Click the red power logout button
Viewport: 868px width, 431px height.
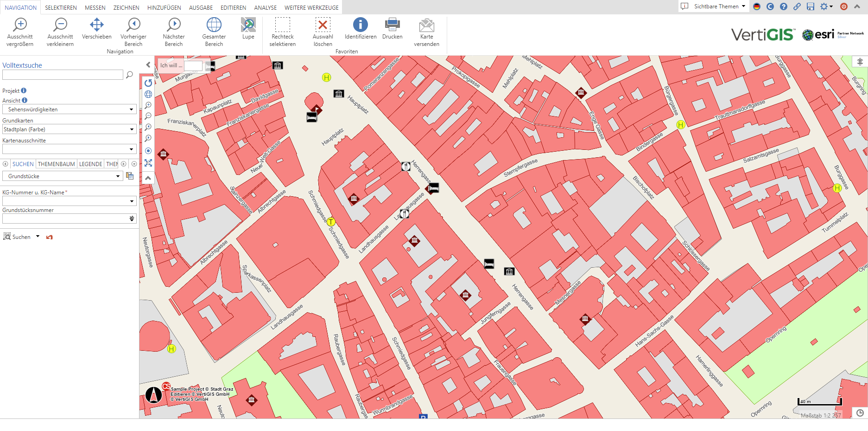(x=844, y=6)
